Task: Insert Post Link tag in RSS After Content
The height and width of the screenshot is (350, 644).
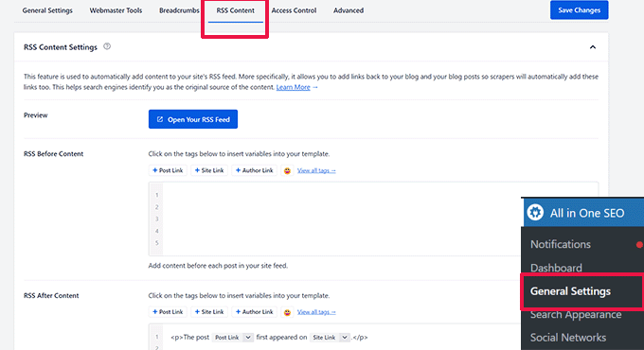Action: (x=168, y=312)
